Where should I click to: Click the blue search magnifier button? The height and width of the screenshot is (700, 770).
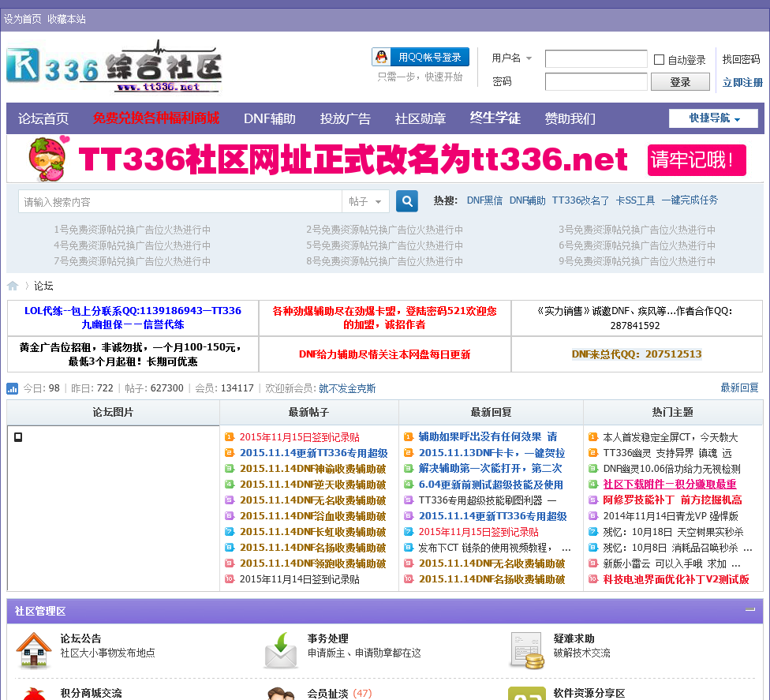(406, 201)
